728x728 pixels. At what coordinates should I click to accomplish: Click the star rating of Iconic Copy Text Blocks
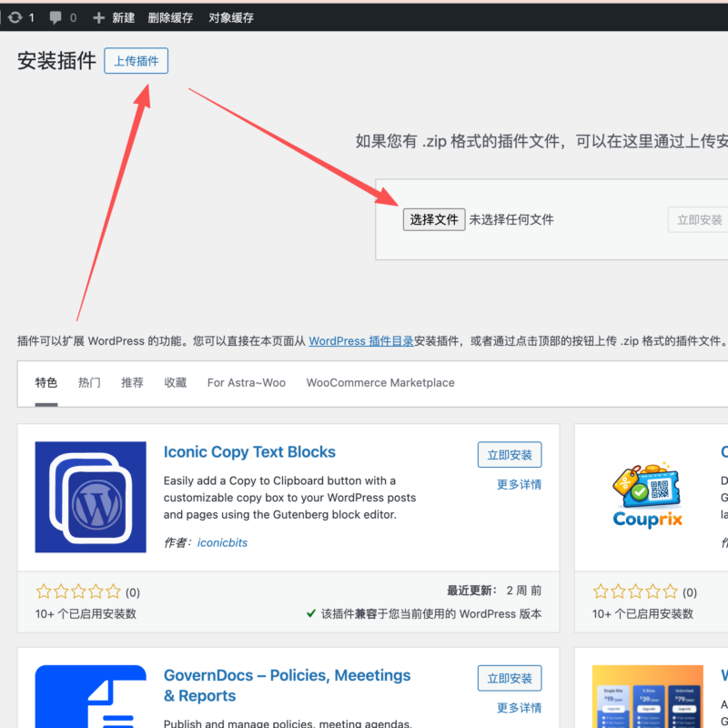pos(78,591)
